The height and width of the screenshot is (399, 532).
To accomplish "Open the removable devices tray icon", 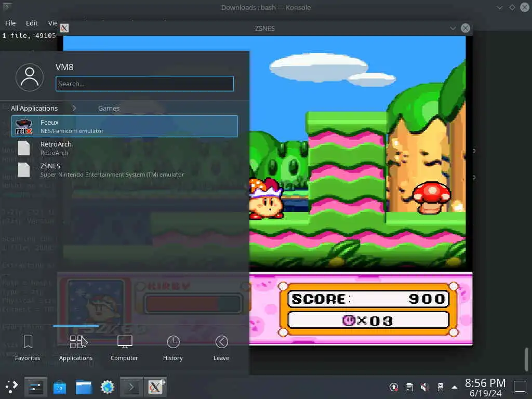I will [x=441, y=387].
